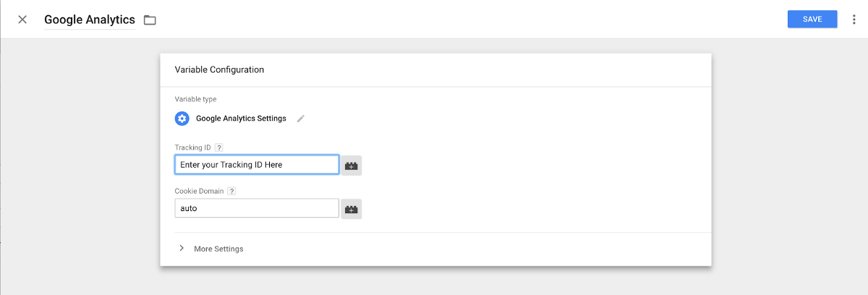Save the variable with the SAVE button
This screenshot has width=868, height=295.
click(812, 20)
